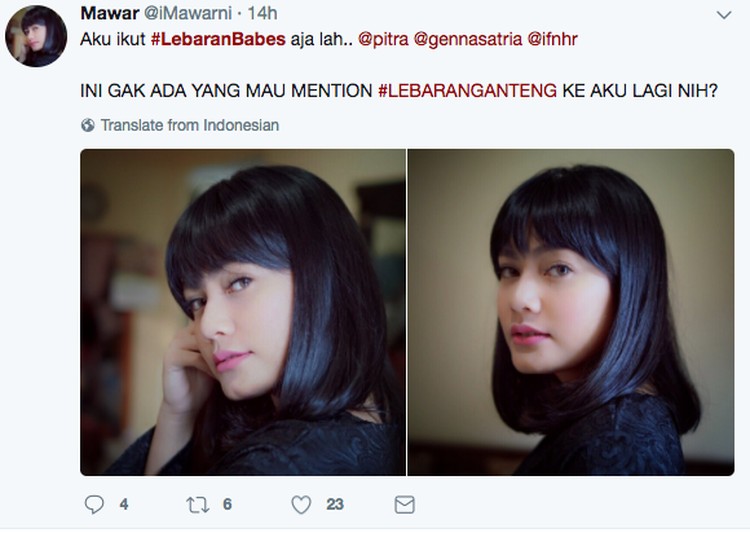This screenshot has height=533, width=750.
Task: Open the #LebaranBabes hashtag
Action: point(218,39)
